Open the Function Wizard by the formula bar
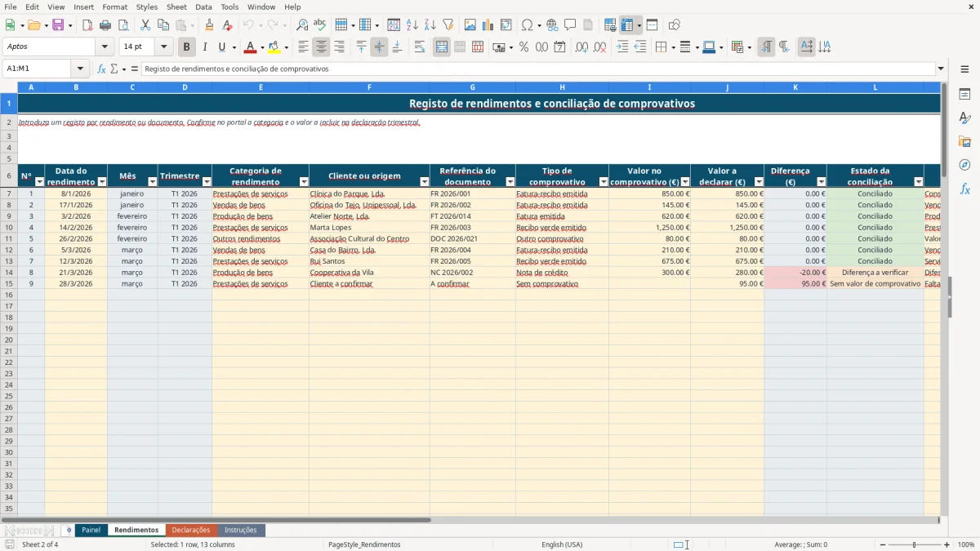Screen dimensions: 980x551 click(x=102, y=69)
